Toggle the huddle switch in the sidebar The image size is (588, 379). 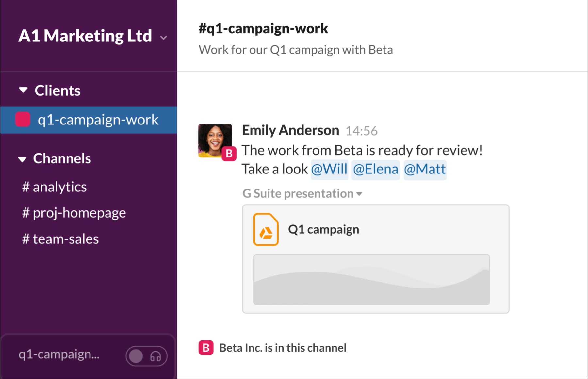pos(136,356)
